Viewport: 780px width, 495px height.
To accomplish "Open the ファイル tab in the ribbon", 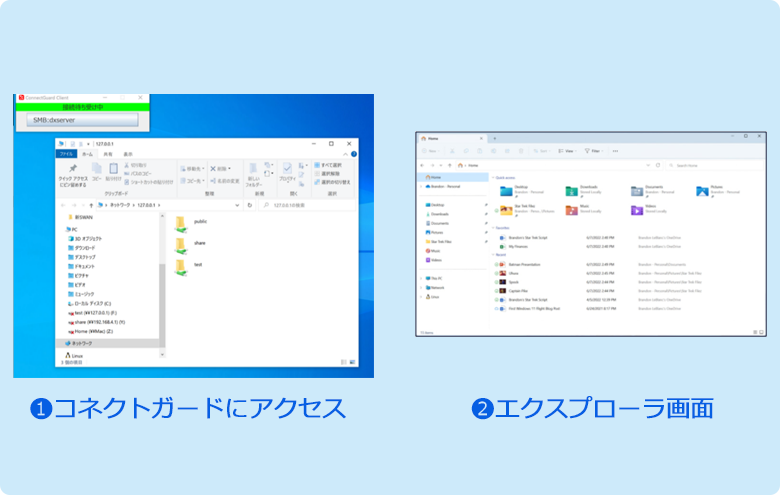I will [66, 154].
